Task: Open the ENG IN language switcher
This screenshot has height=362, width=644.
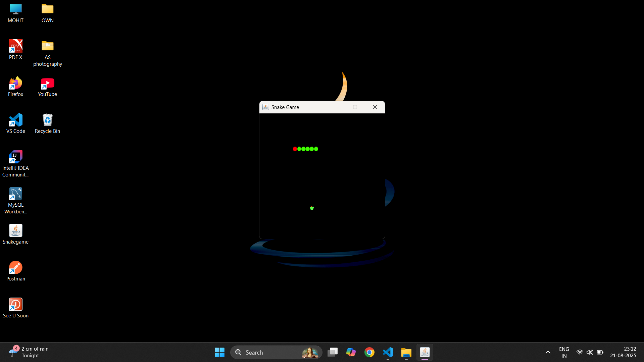Action: (x=564, y=352)
